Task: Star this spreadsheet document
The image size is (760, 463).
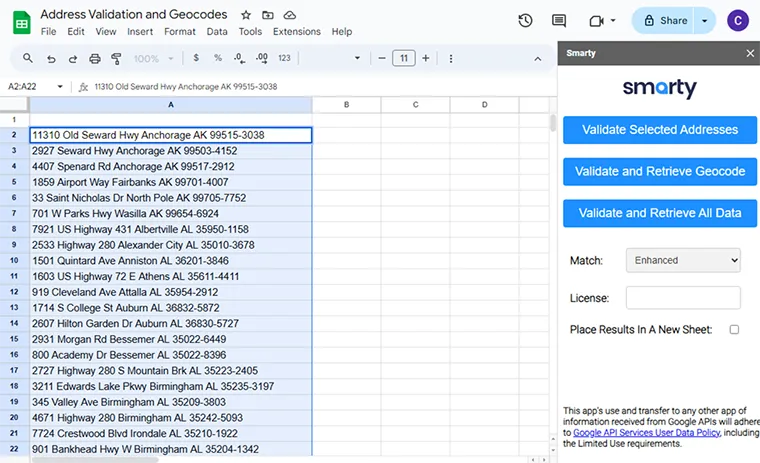Action: [x=246, y=15]
